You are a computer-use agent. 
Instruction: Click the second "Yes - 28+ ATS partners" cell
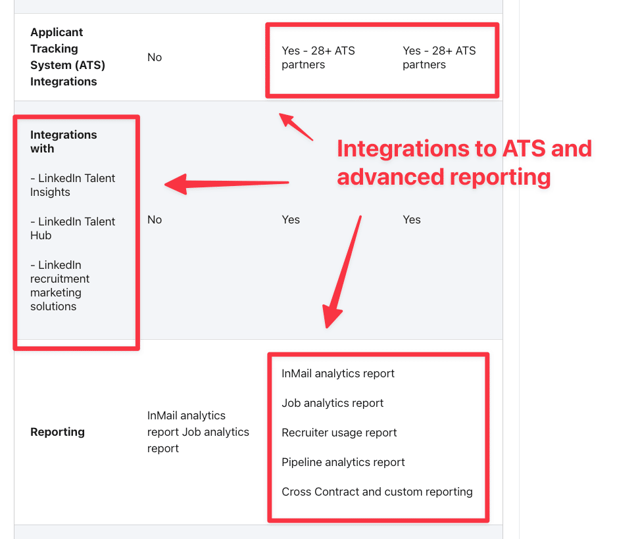[439, 58]
